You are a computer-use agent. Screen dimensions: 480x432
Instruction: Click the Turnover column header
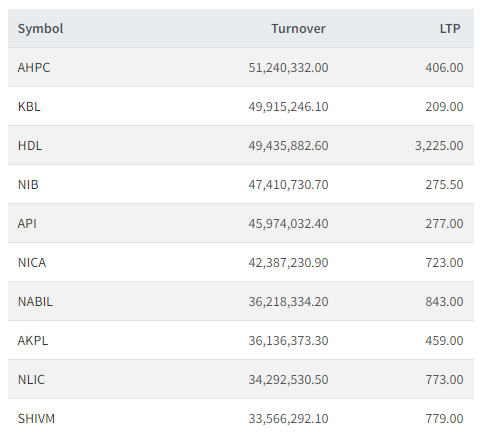coord(298,29)
